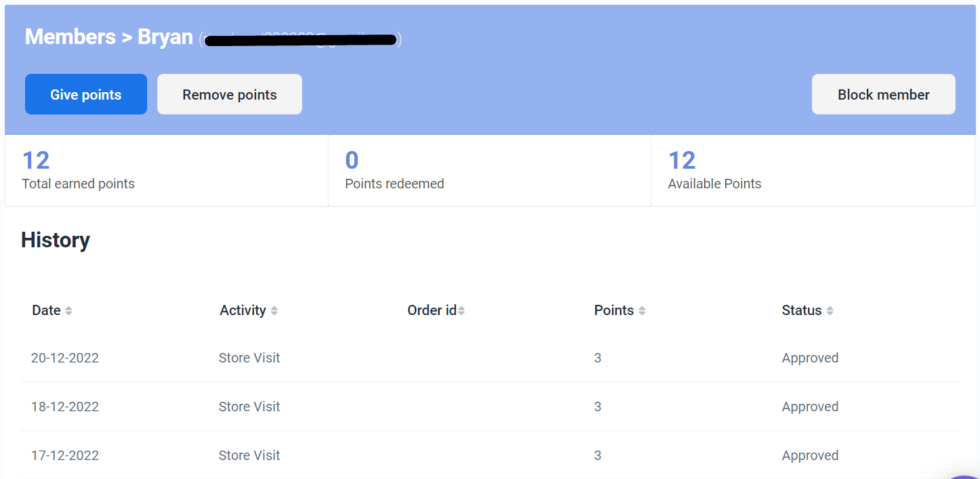Click Approved status in the 18-12-2022 row
The height and width of the screenshot is (479, 980).
point(810,407)
